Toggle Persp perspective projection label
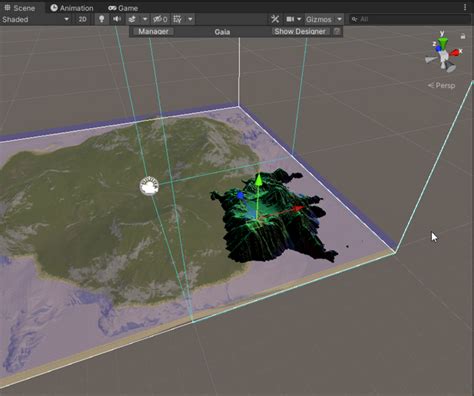This screenshot has width=474, height=396. [x=442, y=86]
